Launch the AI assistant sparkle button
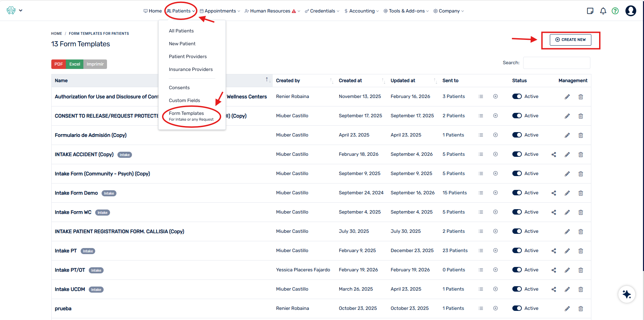The image size is (644, 320). (627, 294)
